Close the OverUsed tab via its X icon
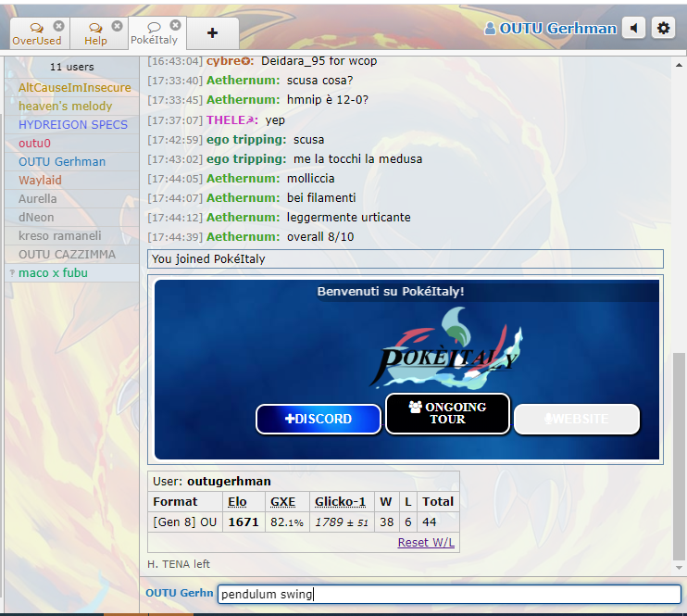687x616 pixels. 59,26
